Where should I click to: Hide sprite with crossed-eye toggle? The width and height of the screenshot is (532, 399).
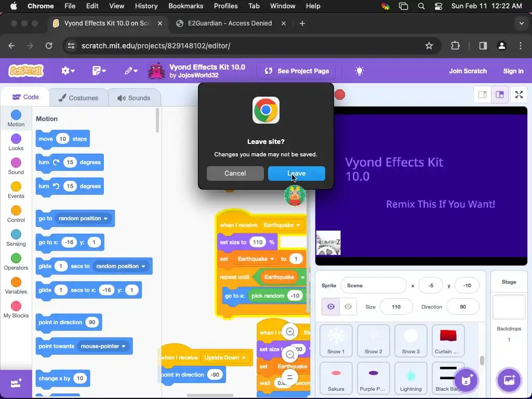(x=348, y=307)
